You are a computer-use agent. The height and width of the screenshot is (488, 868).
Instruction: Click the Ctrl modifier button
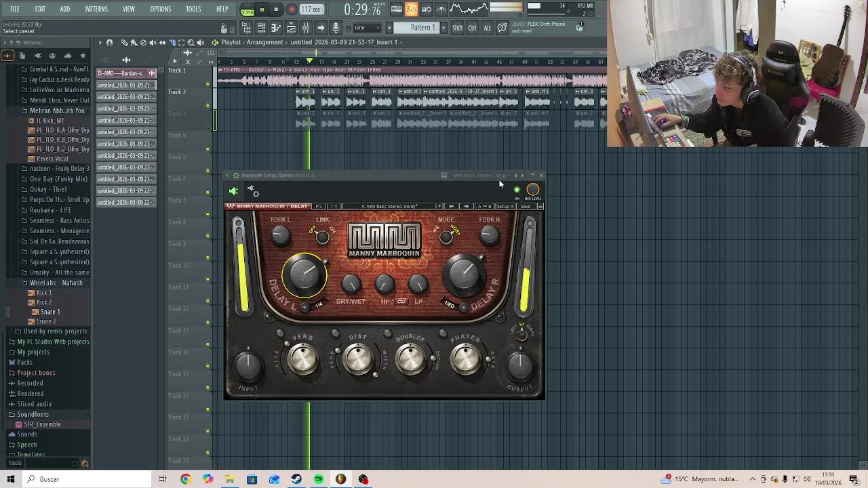click(x=473, y=28)
